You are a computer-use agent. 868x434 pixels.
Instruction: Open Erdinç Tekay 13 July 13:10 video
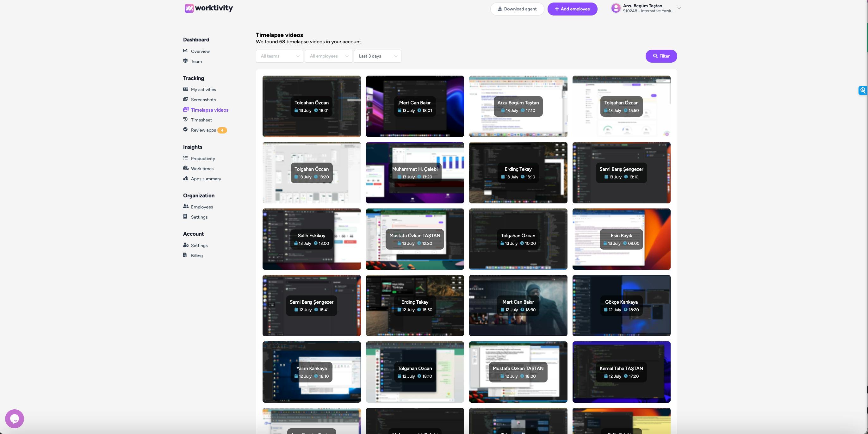coord(518,172)
